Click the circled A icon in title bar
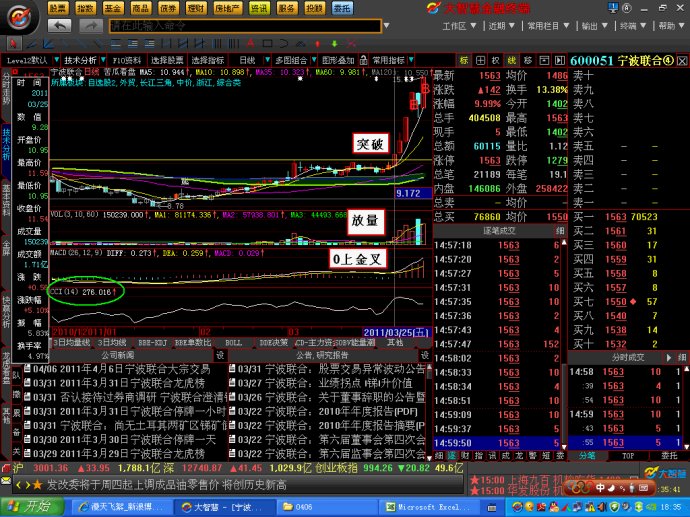Screen dimensions: 690x517 point(627,7)
